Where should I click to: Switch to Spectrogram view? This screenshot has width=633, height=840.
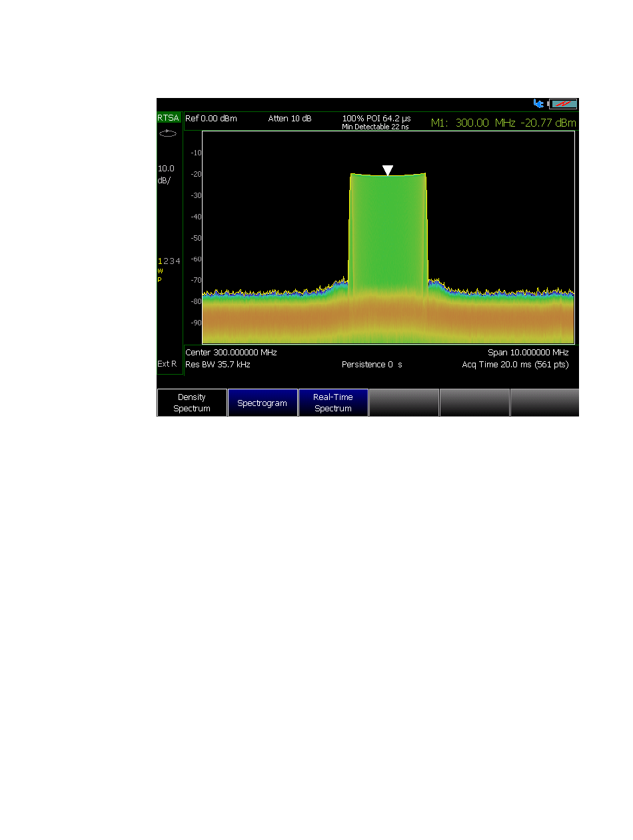263,403
